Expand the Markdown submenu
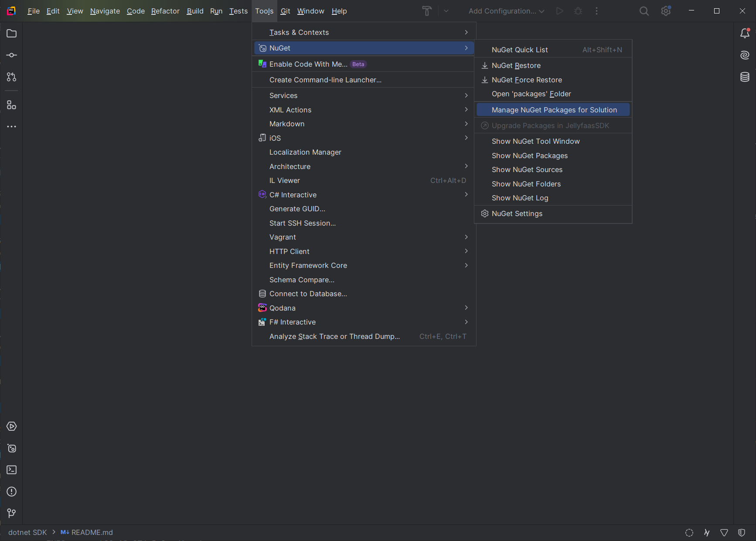The width and height of the screenshot is (756, 541). point(364,124)
